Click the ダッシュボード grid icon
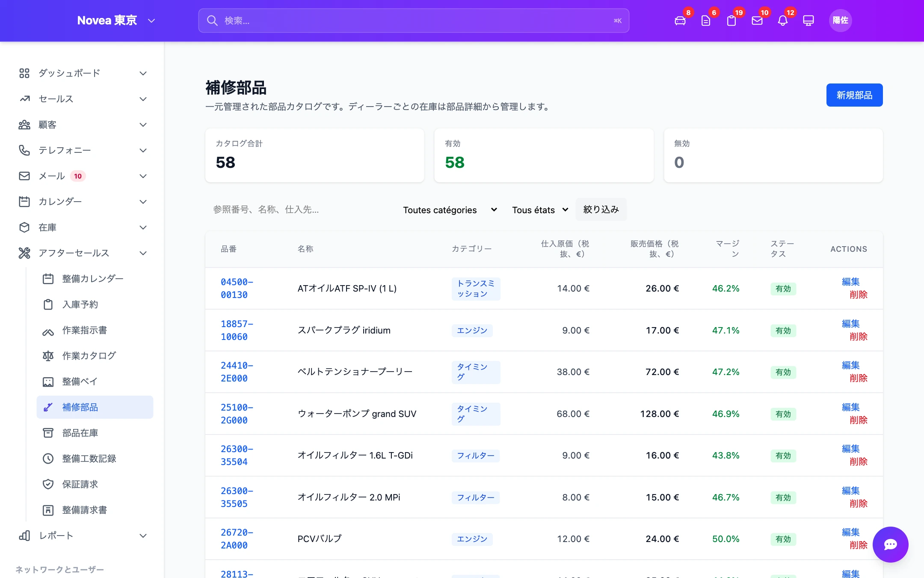The height and width of the screenshot is (578, 924). (x=24, y=73)
